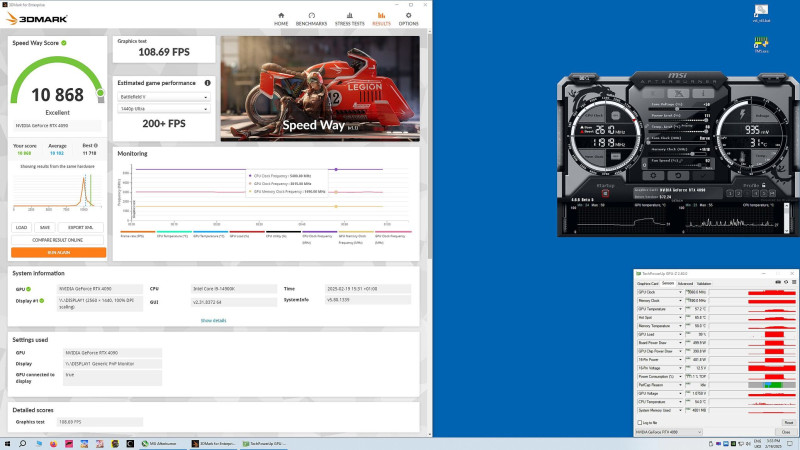The height and width of the screenshot is (450, 800).
Task: Go to the 3DMark HOME section
Action: (x=281, y=19)
